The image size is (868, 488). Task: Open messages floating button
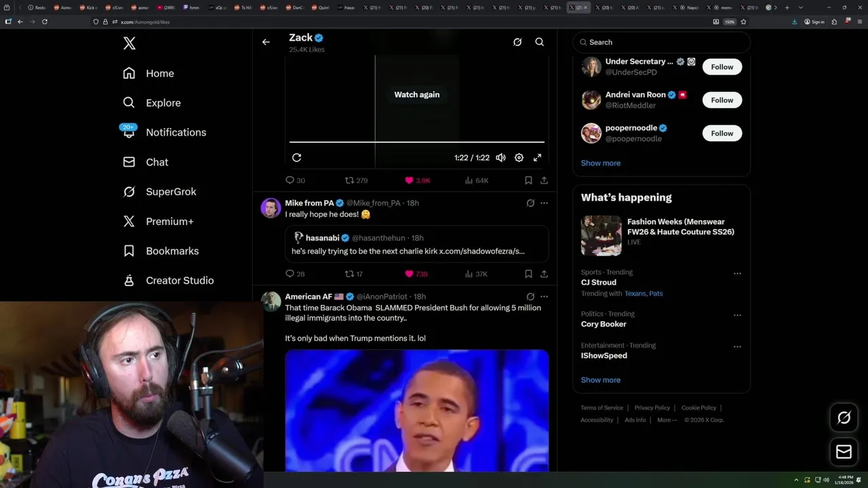tap(844, 452)
